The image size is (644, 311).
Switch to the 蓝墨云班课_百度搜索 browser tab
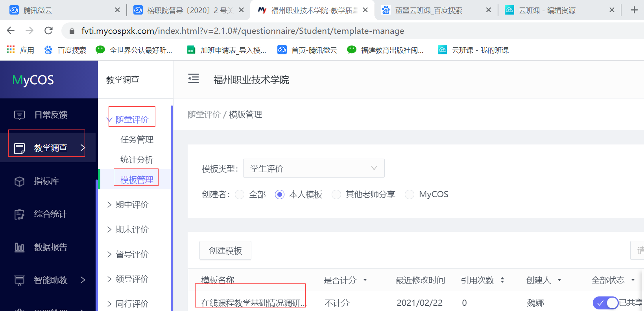pyautogui.click(x=429, y=10)
